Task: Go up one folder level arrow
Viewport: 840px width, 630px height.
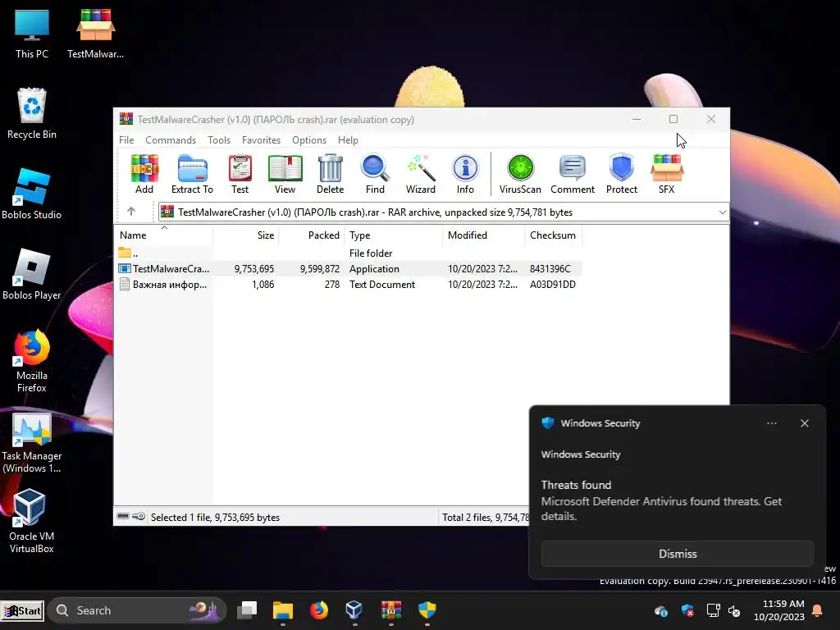Action: tap(131, 212)
